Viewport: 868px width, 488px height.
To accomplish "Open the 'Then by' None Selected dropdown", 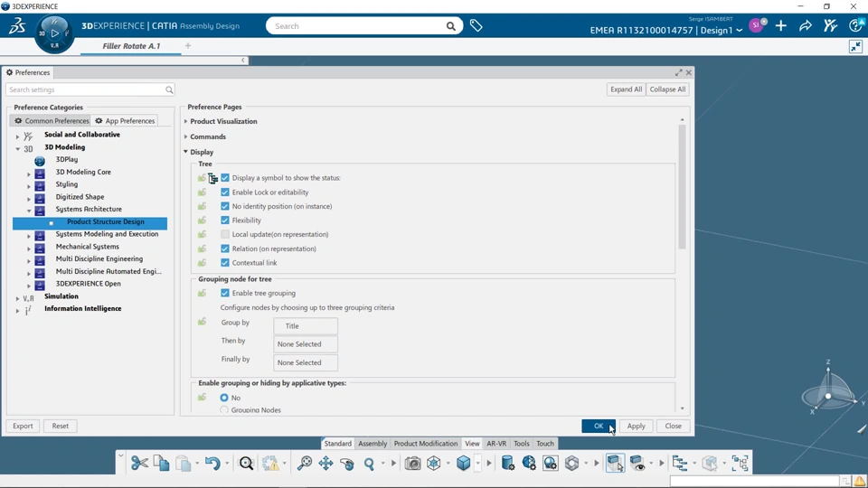I will point(306,344).
